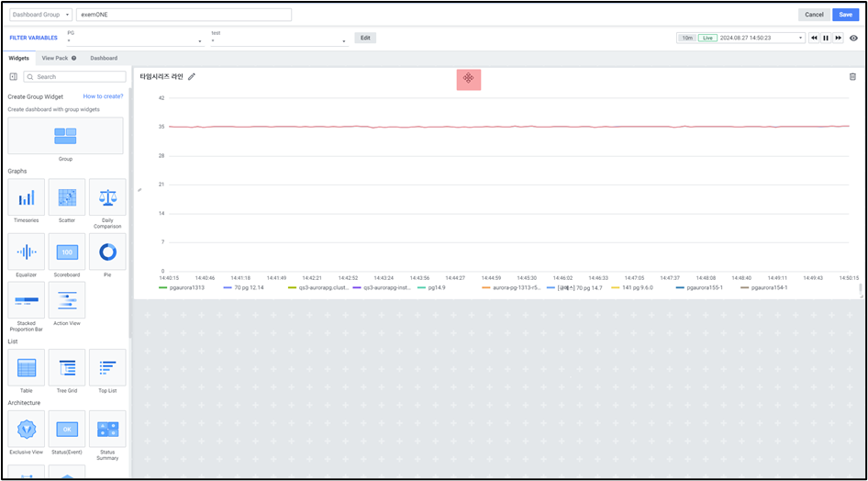
Task: Select the Pie chart widget
Action: (x=106, y=252)
